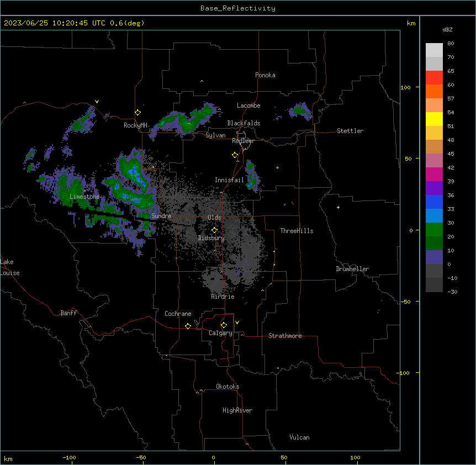
Task: Select the blue 33-36 dBZ legend swatch
Action: [x=434, y=202]
